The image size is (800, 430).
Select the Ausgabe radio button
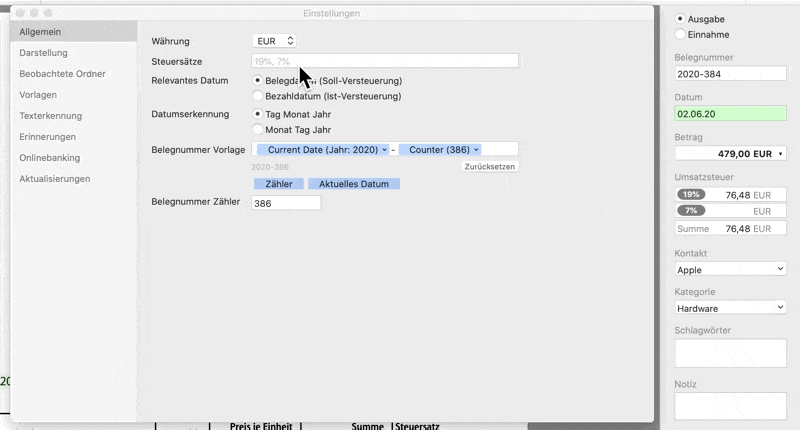(x=681, y=19)
